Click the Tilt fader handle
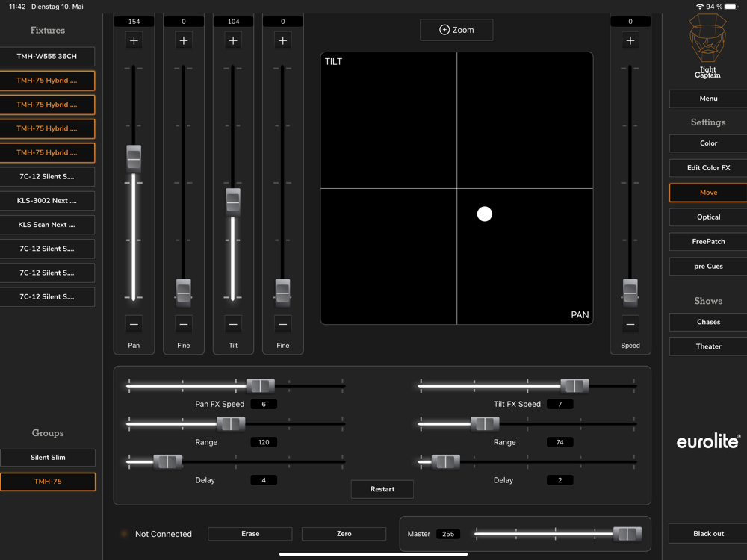This screenshot has width=747, height=560. pos(233,202)
